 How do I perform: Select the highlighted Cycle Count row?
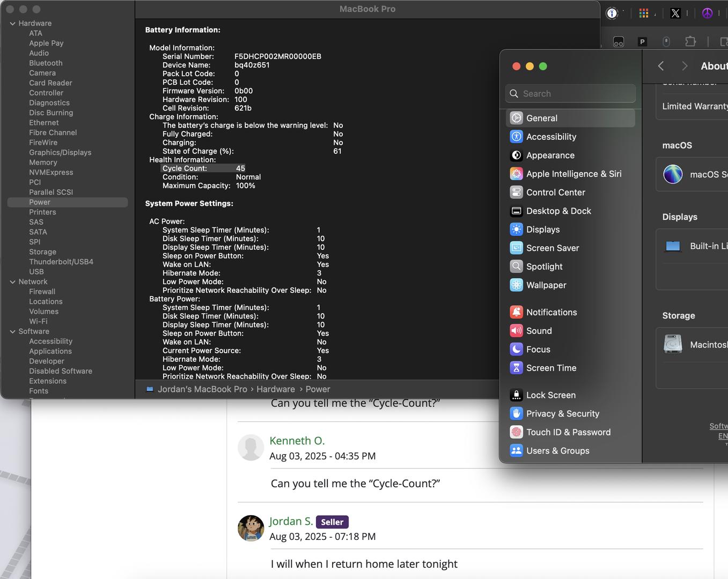click(203, 168)
